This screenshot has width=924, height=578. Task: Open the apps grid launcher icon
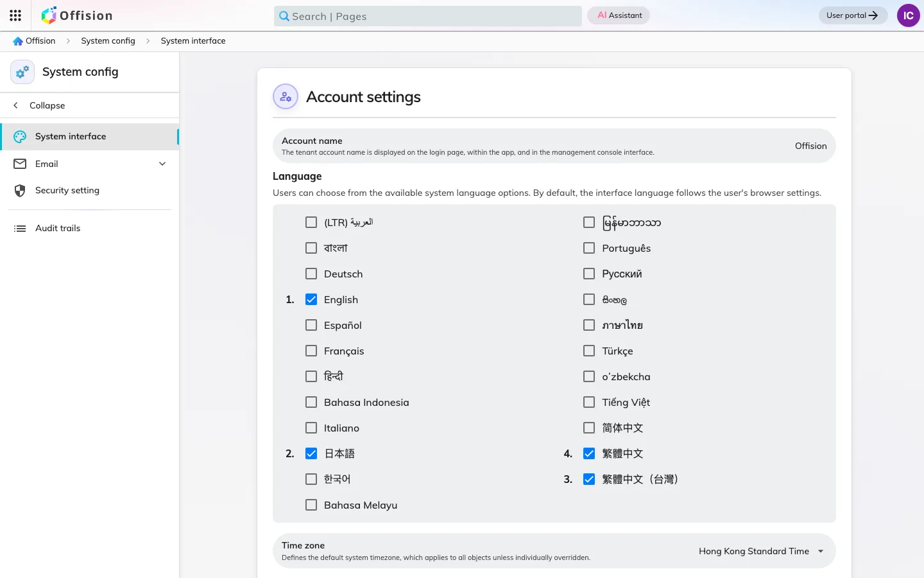pyautogui.click(x=15, y=15)
